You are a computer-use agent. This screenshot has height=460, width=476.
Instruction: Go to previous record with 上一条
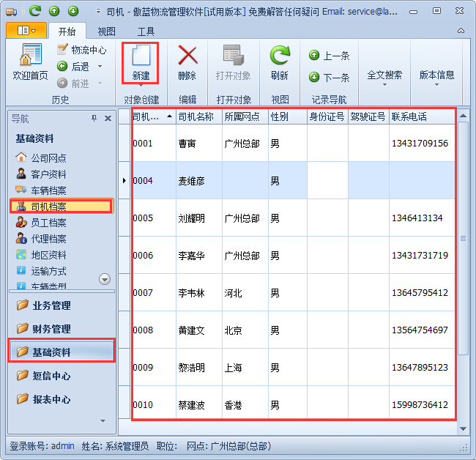pos(330,56)
